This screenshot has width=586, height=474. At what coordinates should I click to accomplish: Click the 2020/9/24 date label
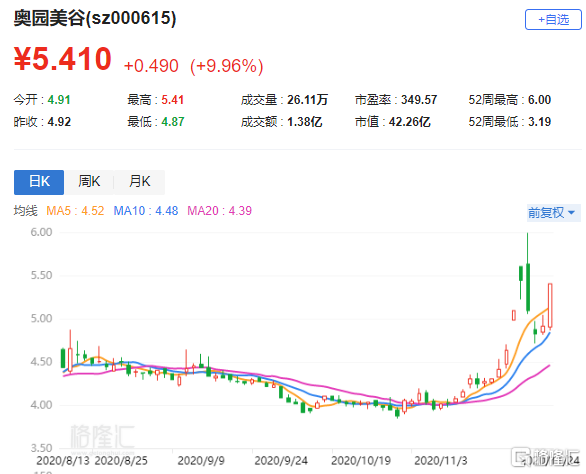coord(281,461)
